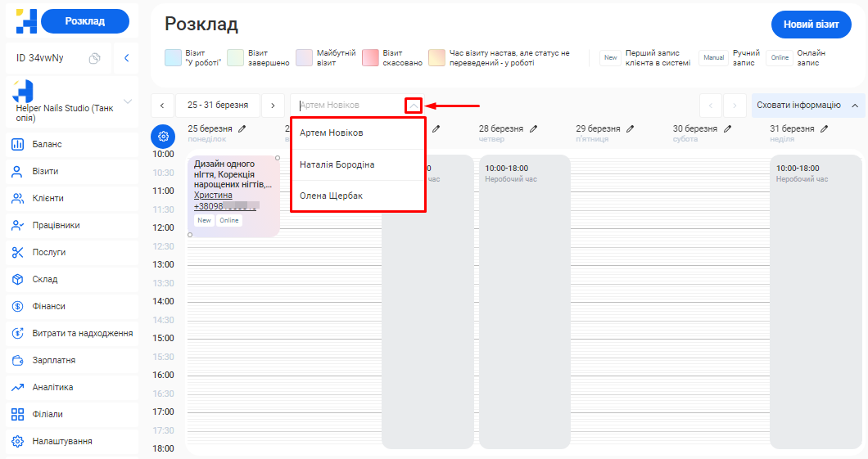Screen dimensions: 868x459
Task: Go to the previous week
Action: (162, 106)
